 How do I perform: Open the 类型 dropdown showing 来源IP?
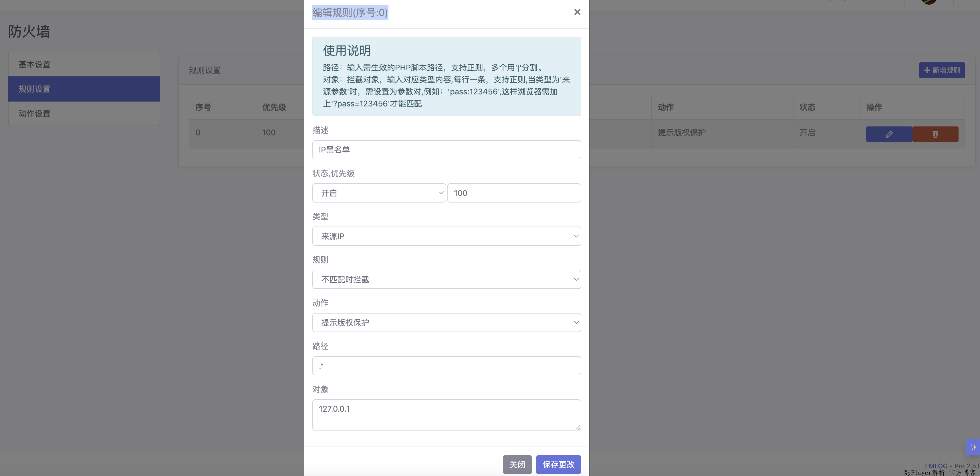point(446,236)
